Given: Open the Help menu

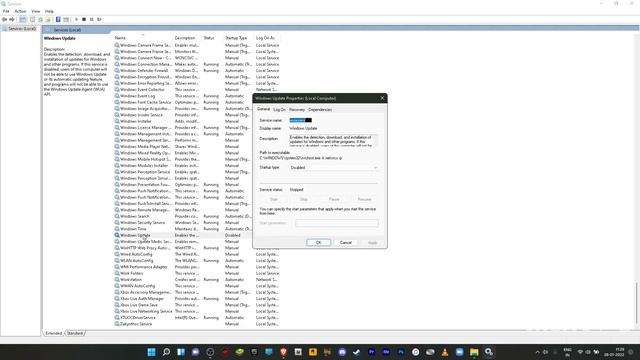Looking at the screenshot, I should tap(49, 11).
